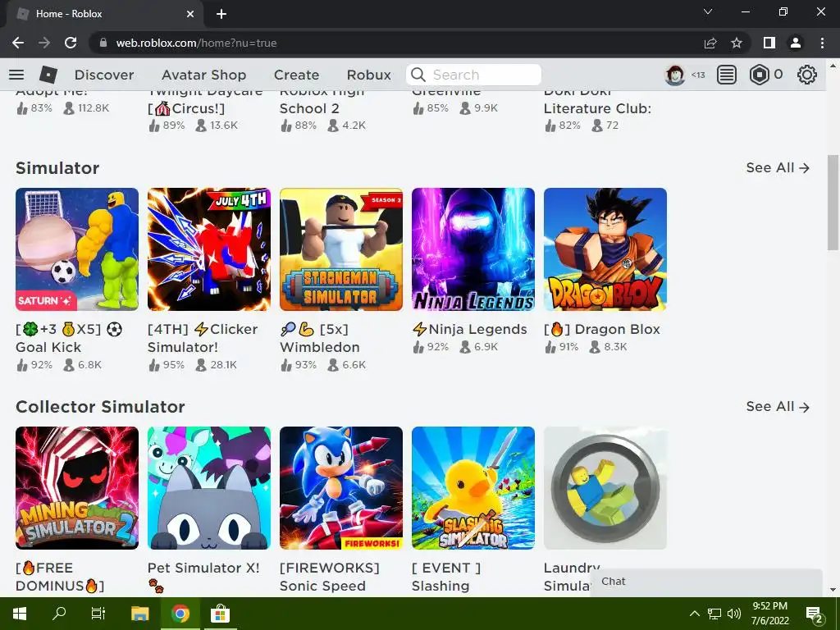Open the tab search chevron
840x630 pixels.
[708, 11]
